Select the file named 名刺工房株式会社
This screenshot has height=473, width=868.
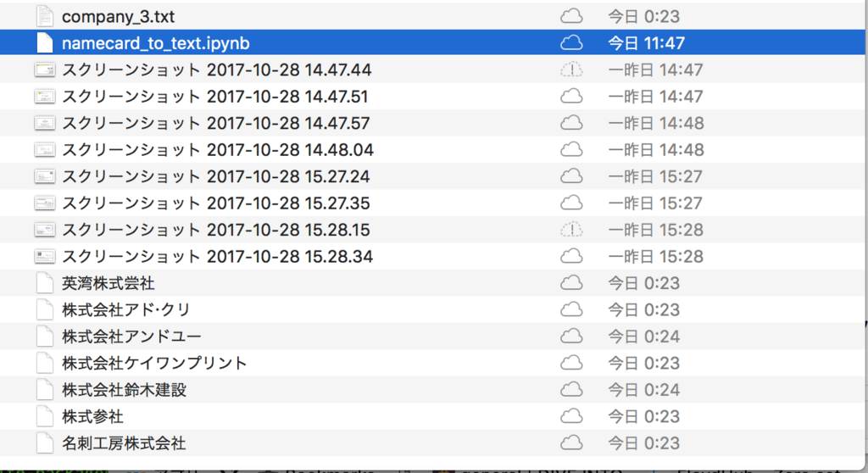click(124, 442)
